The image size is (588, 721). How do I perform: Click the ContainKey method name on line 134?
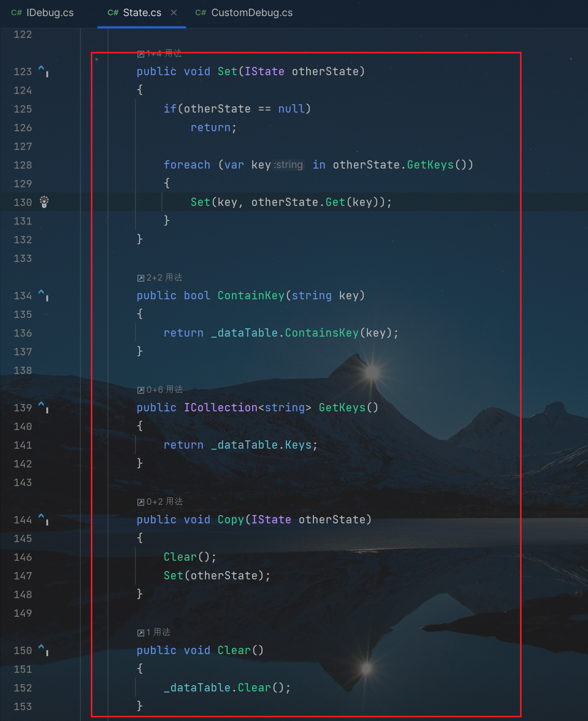[251, 295]
